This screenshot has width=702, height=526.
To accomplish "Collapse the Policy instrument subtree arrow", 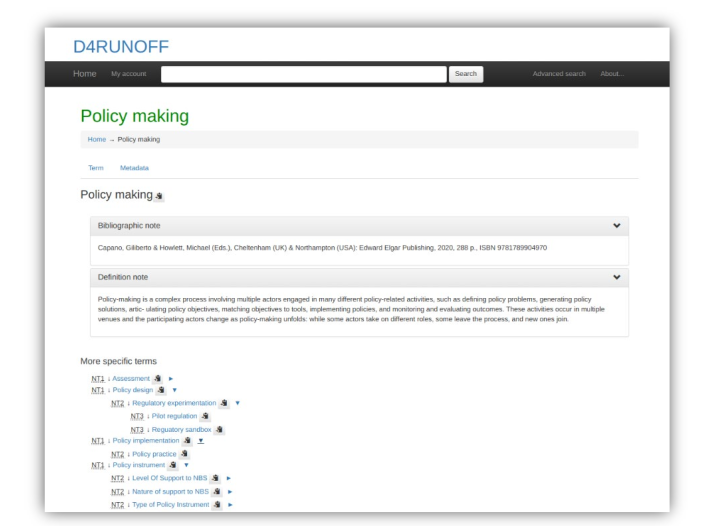I will pyautogui.click(x=186, y=465).
